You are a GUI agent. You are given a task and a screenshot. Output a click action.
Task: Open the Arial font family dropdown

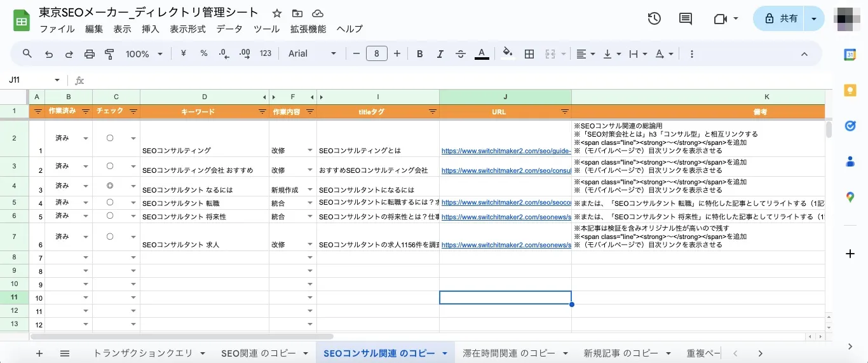[313, 54]
